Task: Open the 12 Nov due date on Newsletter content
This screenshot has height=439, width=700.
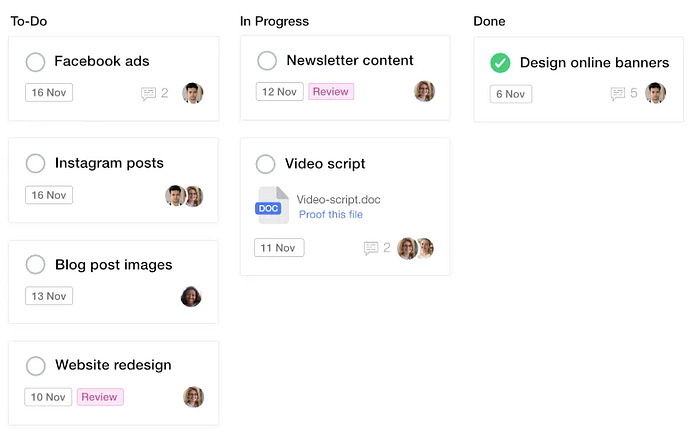Action: pos(279,92)
